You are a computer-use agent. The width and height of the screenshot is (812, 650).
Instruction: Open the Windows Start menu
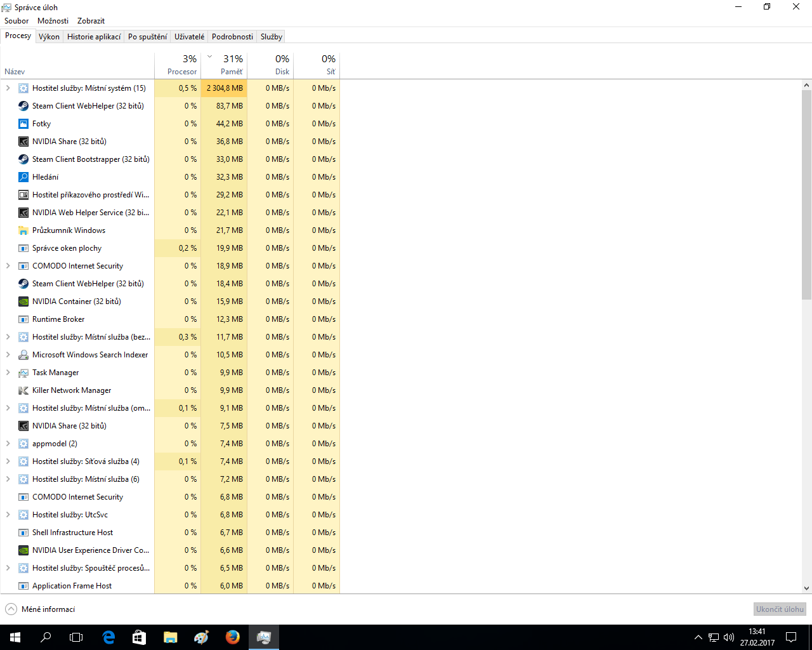pyautogui.click(x=15, y=637)
